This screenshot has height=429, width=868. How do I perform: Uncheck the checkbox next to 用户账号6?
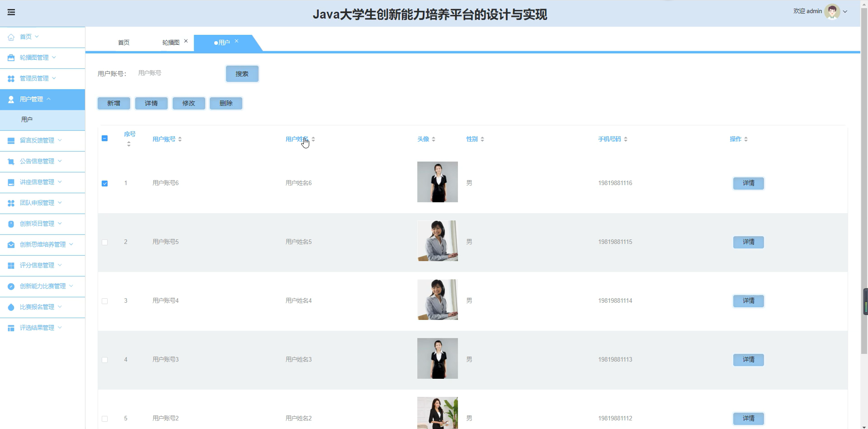104,183
